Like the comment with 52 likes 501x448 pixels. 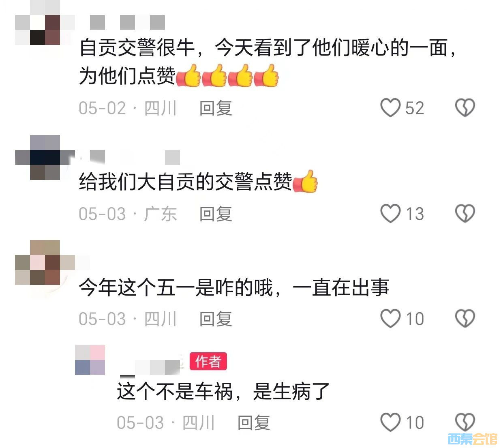pos(390,108)
